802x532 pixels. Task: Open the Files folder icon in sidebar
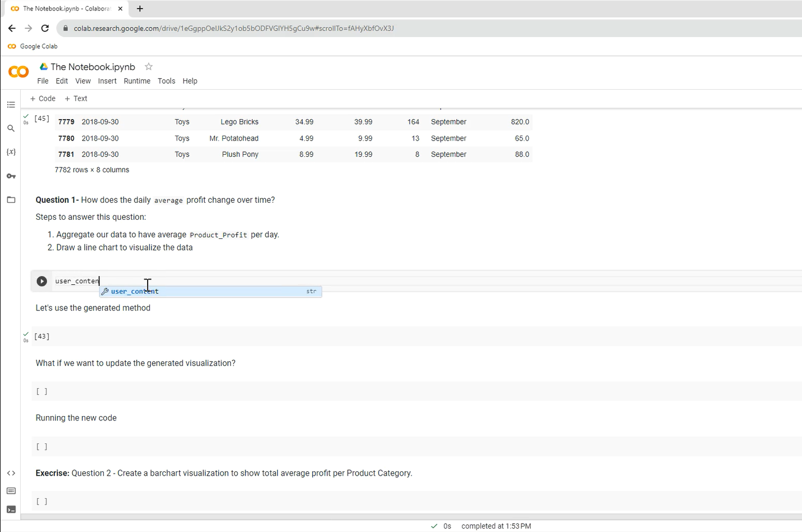tap(11, 200)
